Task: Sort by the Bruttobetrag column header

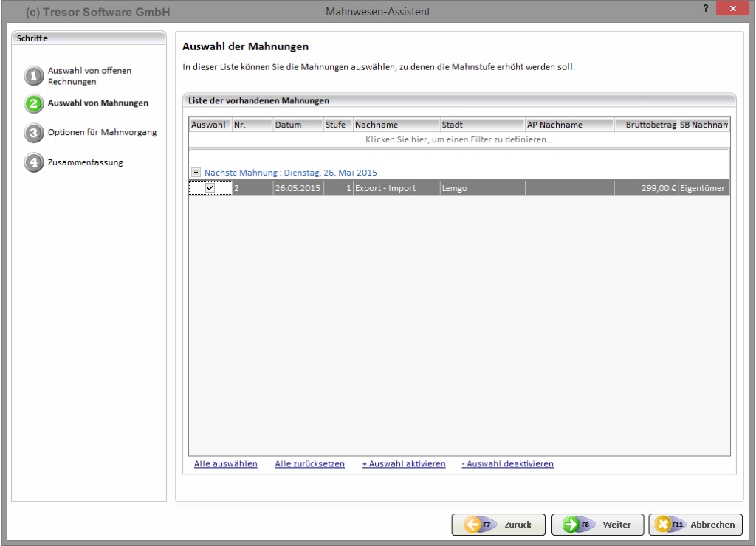Action: point(645,125)
